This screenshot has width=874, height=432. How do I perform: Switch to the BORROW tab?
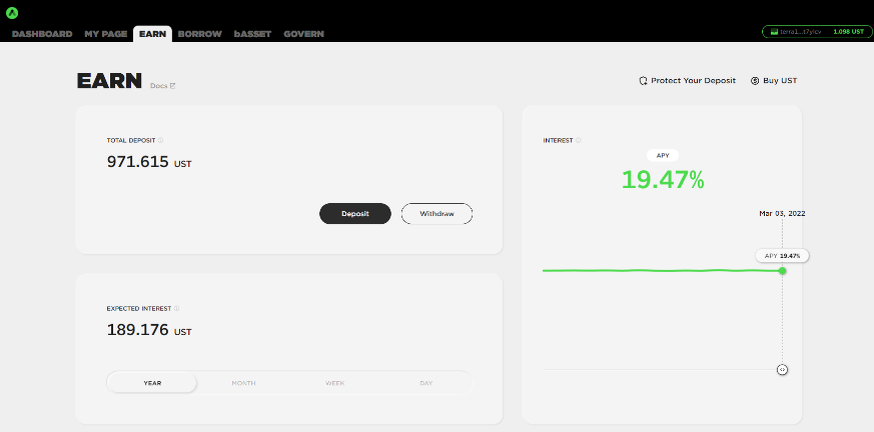pos(200,34)
